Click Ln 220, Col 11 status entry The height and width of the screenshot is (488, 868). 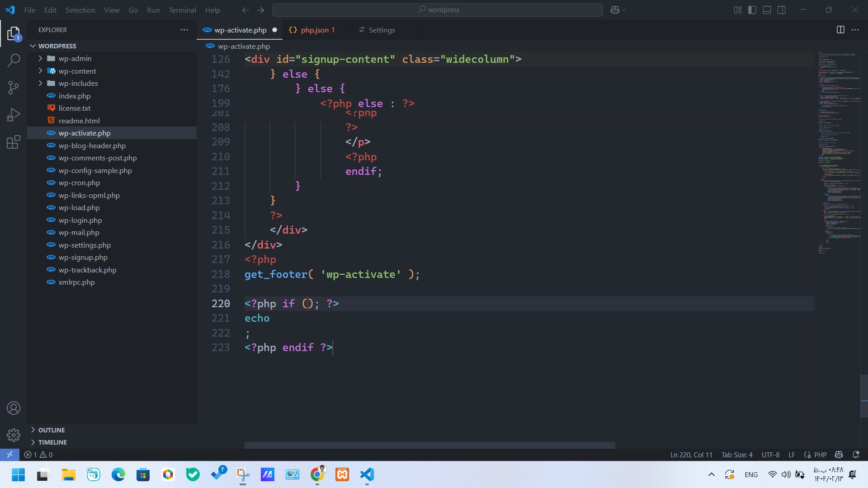point(691,455)
